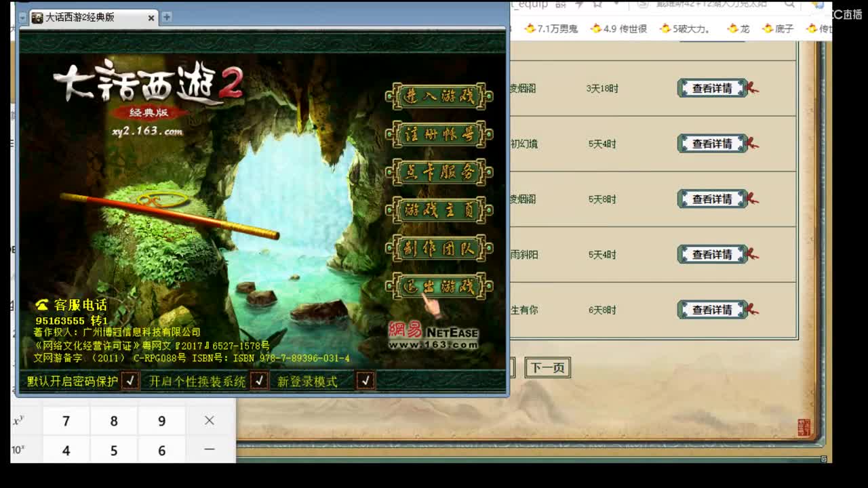Click the 退出游戏 (exit game) button

(439, 286)
